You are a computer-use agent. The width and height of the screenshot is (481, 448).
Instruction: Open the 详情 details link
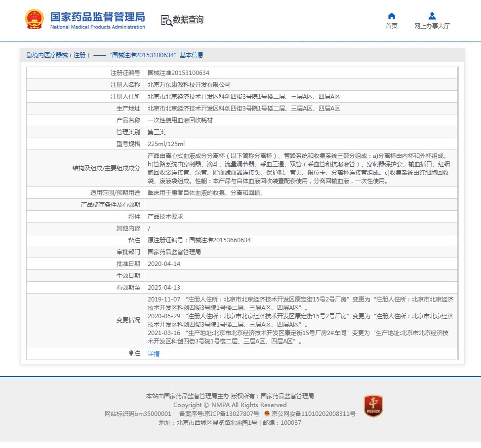point(154,354)
